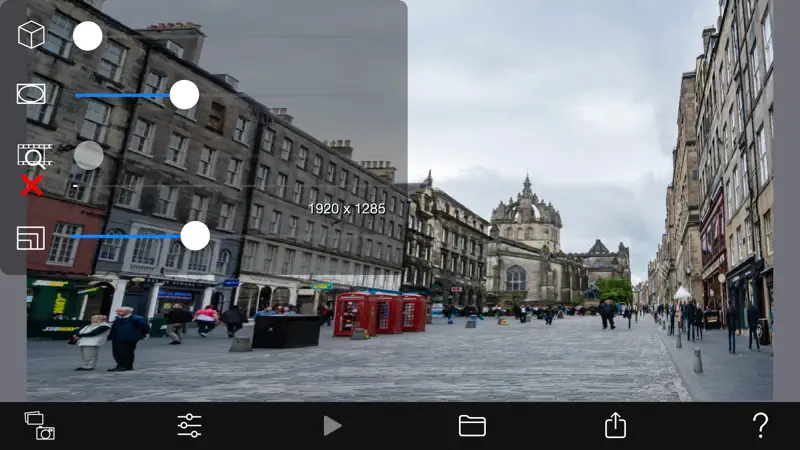
Task: Tap the 3D cube icon
Action: [x=31, y=35]
